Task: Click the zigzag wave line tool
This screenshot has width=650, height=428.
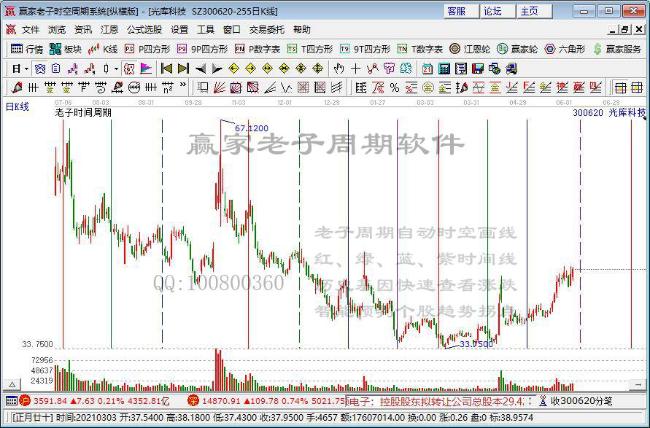Action: [x=286, y=88]
